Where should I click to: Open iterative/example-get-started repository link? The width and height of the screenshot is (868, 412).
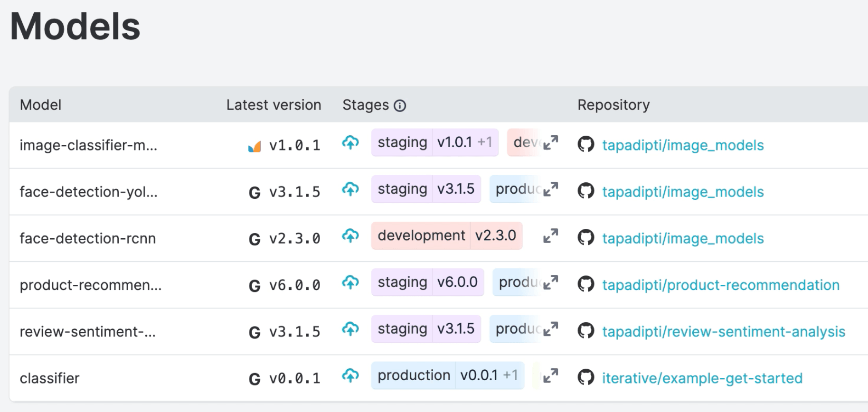[702, 378]
